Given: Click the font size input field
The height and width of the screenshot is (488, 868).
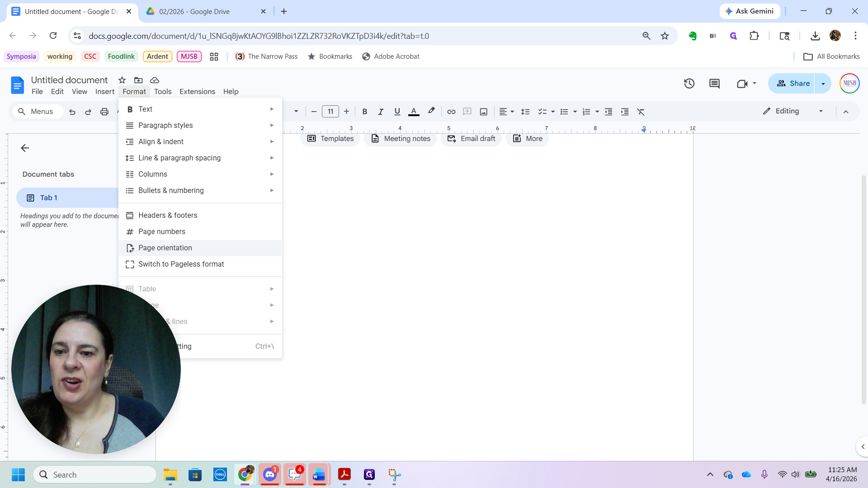Looking at the screenshot, I should click(330, 112).
